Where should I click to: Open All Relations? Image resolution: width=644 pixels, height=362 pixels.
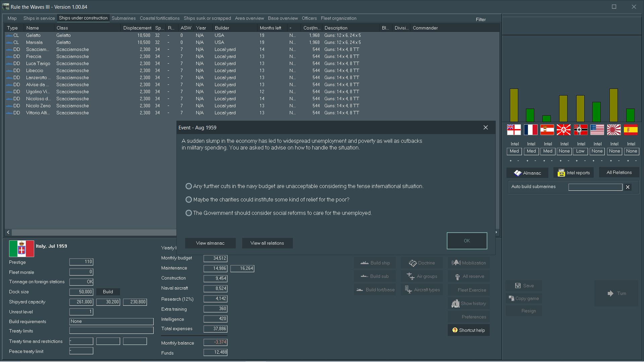[619, 173]
